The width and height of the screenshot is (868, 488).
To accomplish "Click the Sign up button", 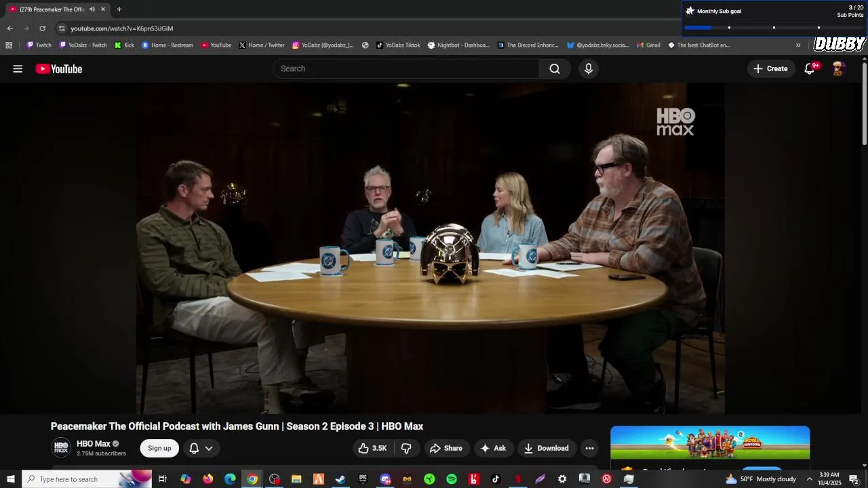I will pos(159,448).
